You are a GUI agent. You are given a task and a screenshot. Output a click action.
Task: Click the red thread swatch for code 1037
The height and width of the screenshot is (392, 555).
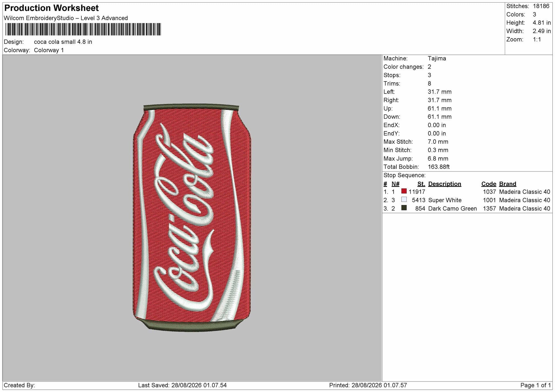point(404,191)
